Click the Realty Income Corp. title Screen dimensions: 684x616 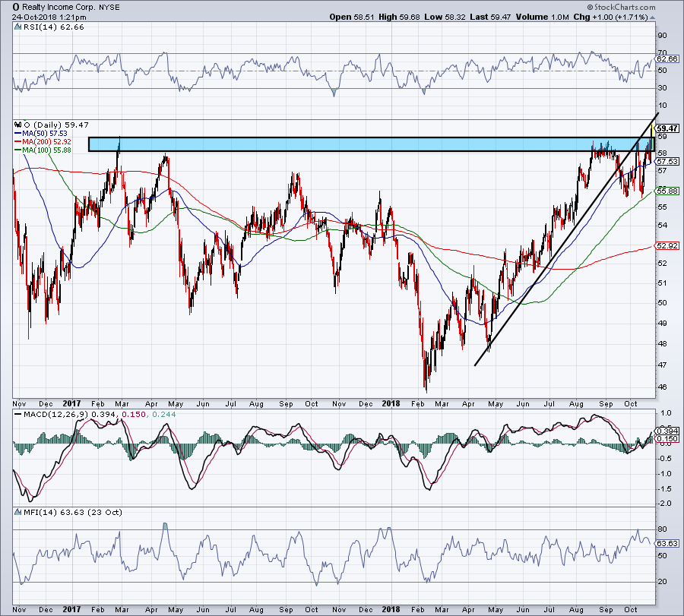(x=59, y=7)
